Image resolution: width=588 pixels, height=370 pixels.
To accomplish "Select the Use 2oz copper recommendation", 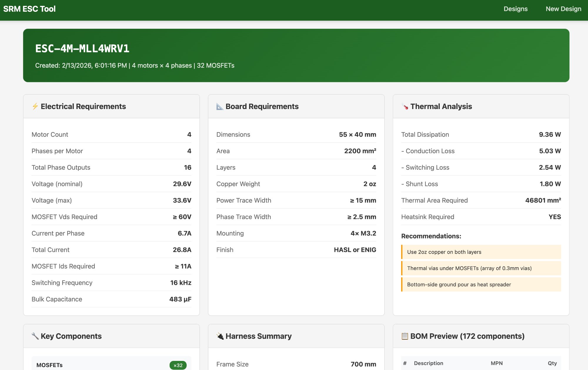I will [444, 252].
